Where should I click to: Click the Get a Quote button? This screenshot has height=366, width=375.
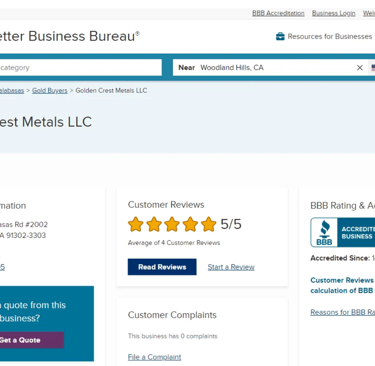coord(31,340)
